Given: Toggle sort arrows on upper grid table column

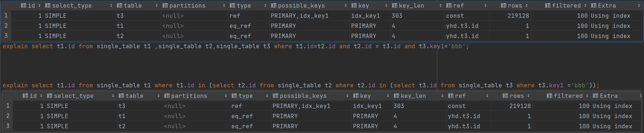Looking at the screenshot, I should click(157, 5).
